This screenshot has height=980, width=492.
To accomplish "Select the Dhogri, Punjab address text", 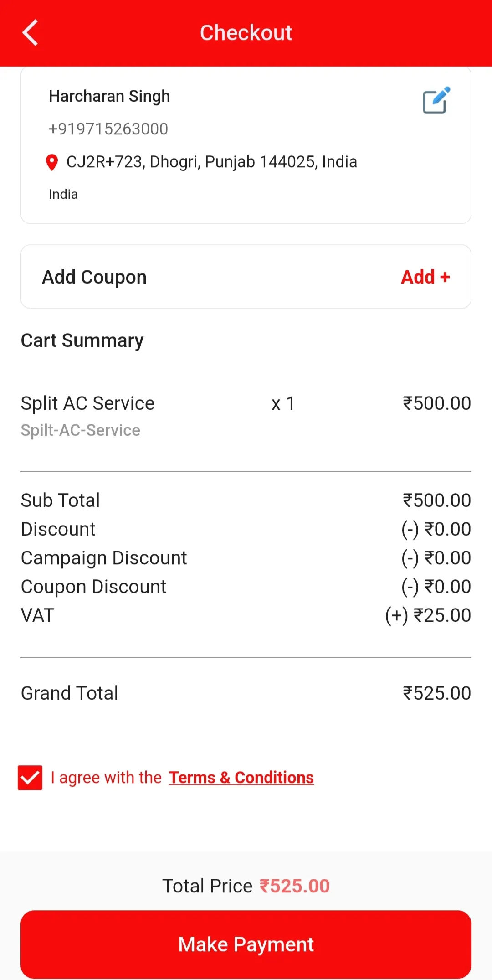I will 211,162.
